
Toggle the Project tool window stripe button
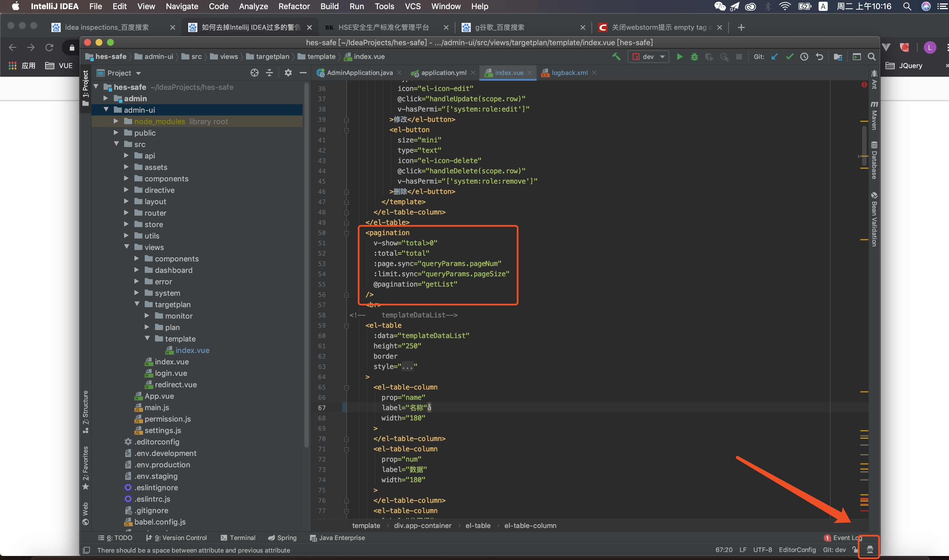point(85,88)
